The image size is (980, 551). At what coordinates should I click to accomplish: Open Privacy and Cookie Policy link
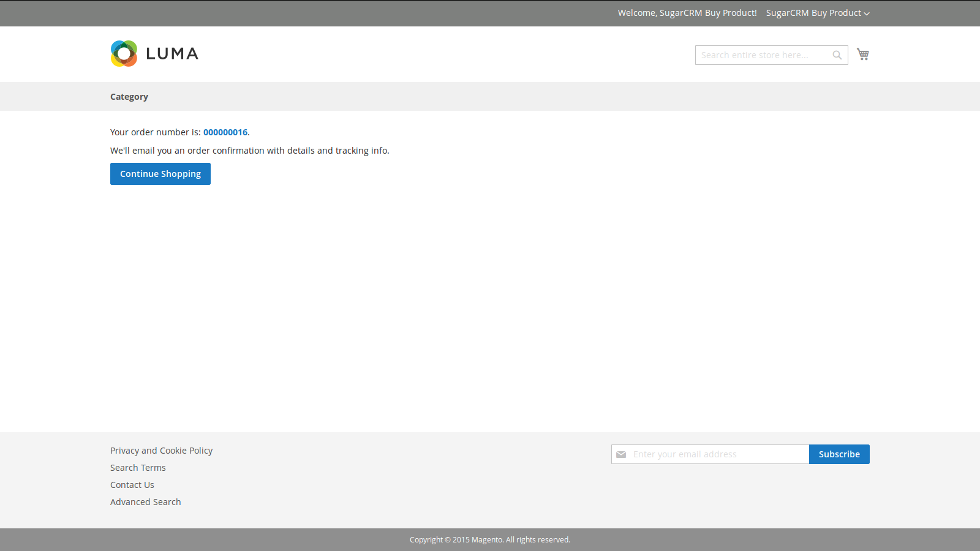click(162, 451)
